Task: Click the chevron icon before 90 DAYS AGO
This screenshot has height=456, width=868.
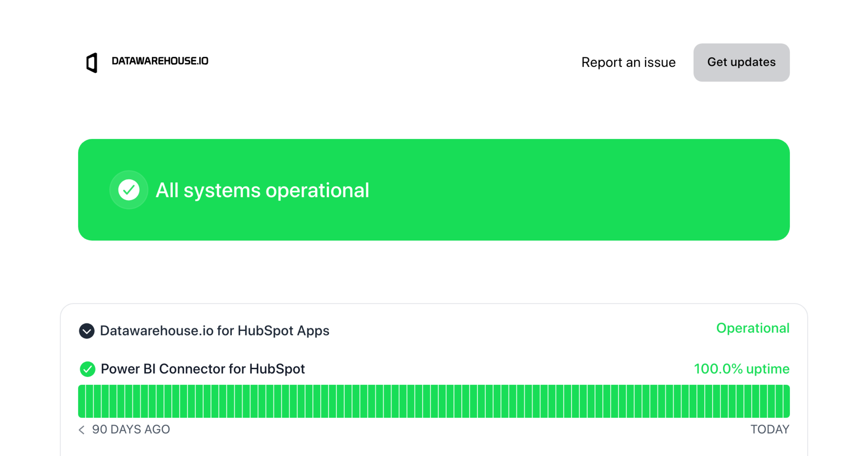Action: click(81, 430)
